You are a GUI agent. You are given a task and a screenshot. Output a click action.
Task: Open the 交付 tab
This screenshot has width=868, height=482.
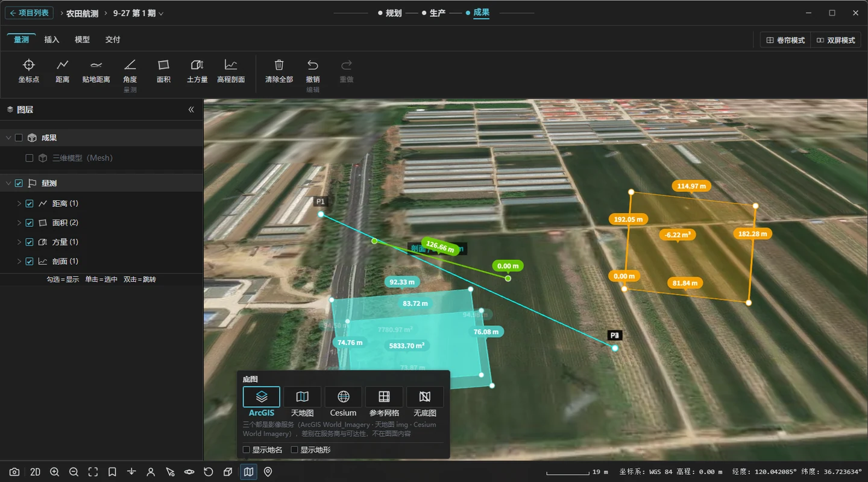point(113,40)
